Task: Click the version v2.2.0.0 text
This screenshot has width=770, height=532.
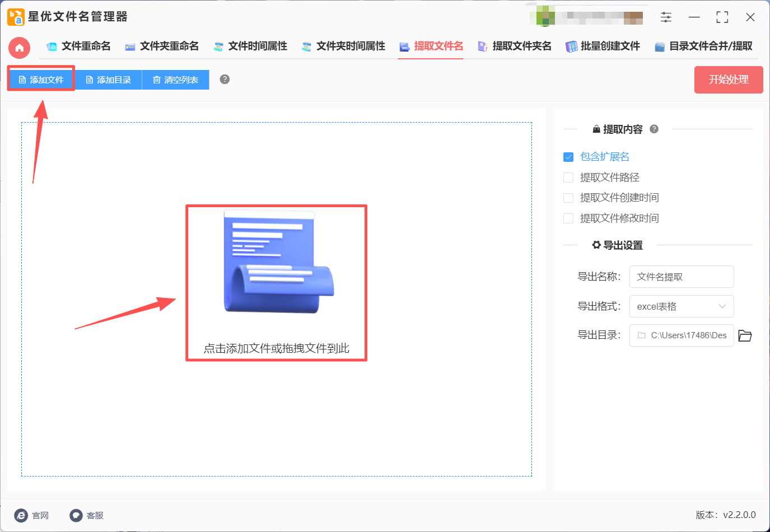Action: click(x=726, y=515)
